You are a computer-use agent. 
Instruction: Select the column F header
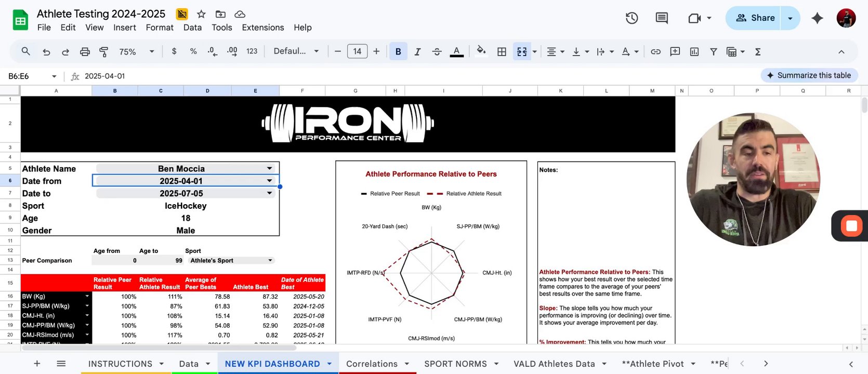302,91
